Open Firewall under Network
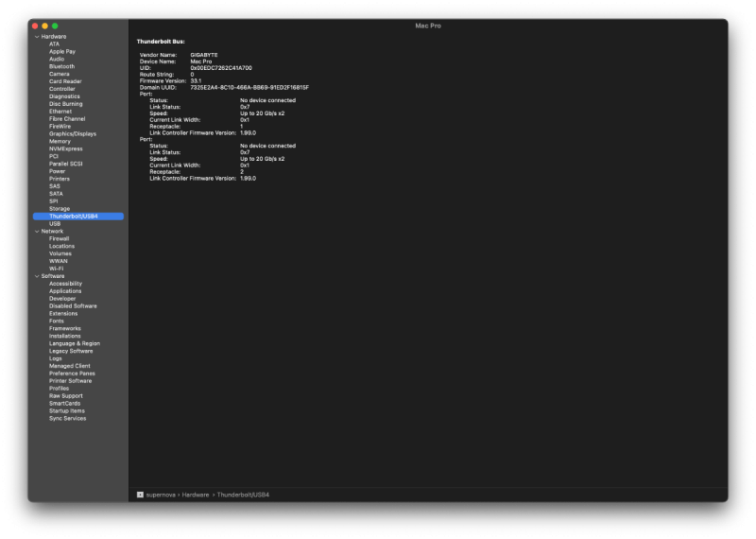The image size is (756, 539). tap(59, 239)
